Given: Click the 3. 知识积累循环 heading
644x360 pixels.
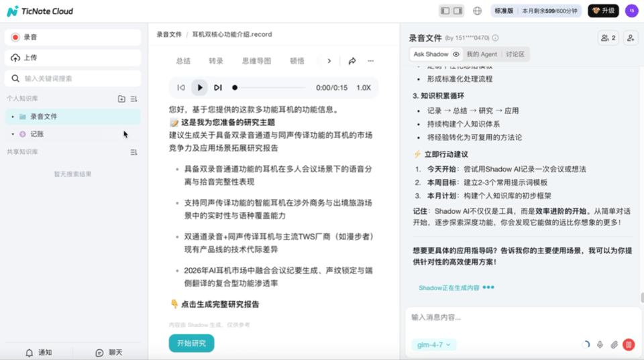Looking at the screenshot, I should point(438,96).
